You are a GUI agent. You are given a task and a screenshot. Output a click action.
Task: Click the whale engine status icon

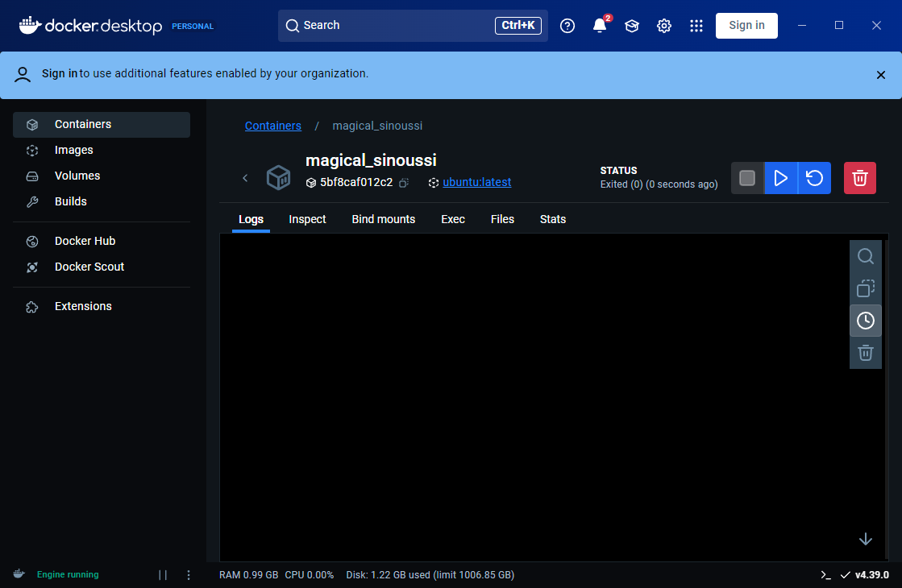coord(19,574)
